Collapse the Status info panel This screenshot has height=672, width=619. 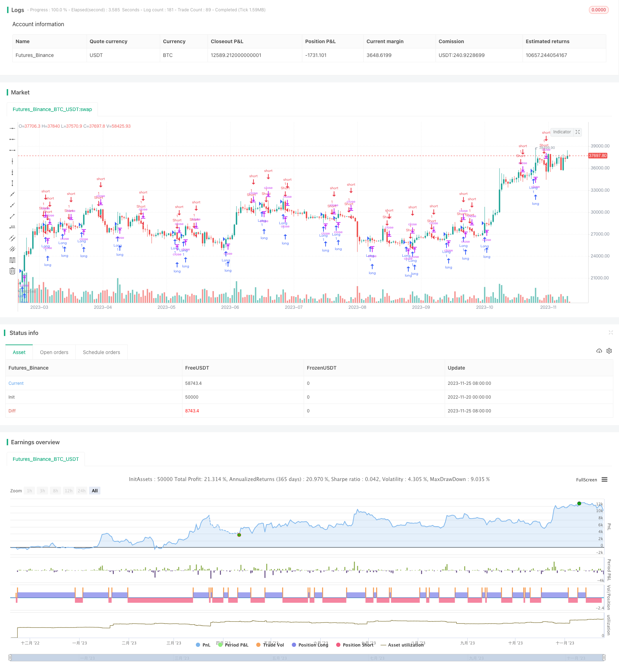(611, 332)
